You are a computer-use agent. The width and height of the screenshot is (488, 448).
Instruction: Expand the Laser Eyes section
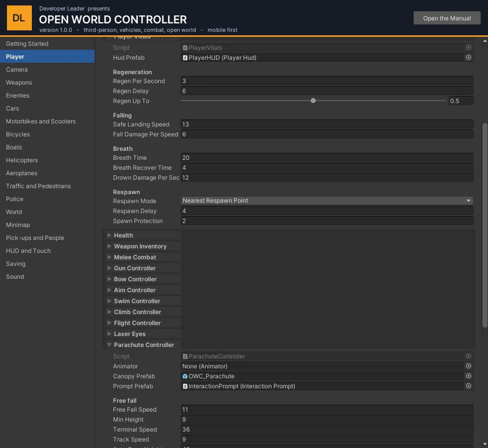pyautogui.click(x=109, y=334)
